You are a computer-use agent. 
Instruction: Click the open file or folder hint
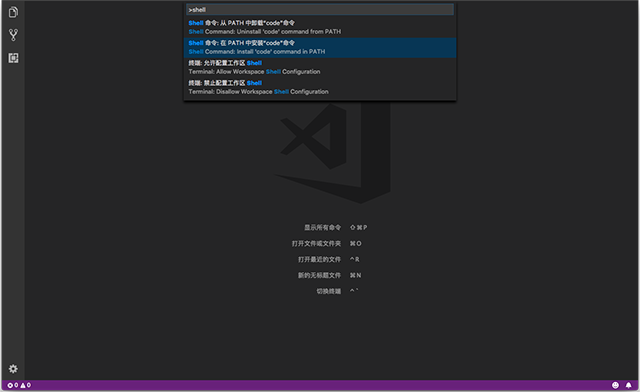coord(327,243)
